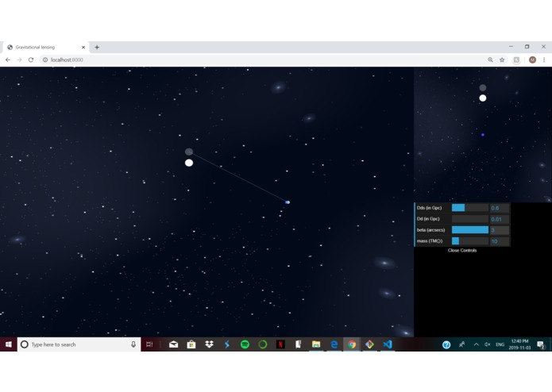The image size is (552, 392).
Task: Click the blue source dot at line end
Action: [288, 202]
